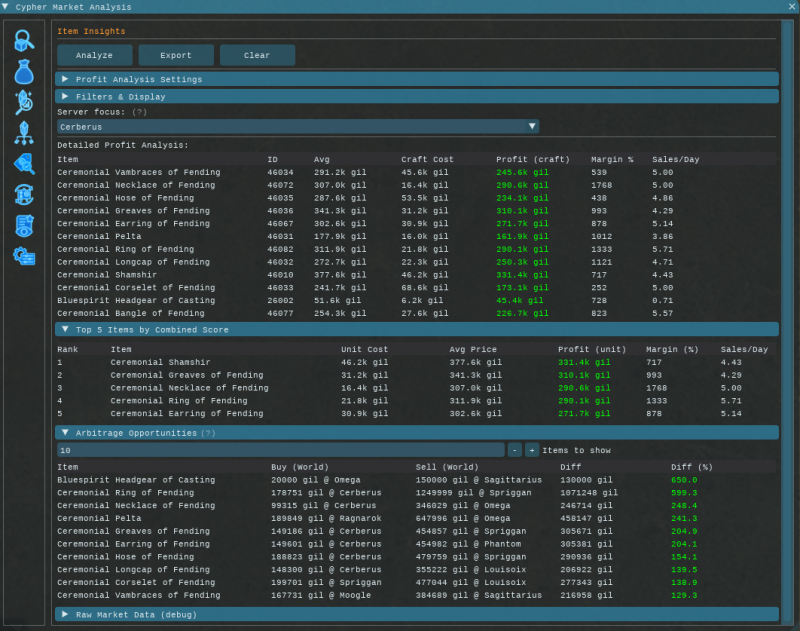The width and height of the screenshot is (800, 631).
Task: Open the gear settings sidebar icon
Action: click(x=24, y=256)
